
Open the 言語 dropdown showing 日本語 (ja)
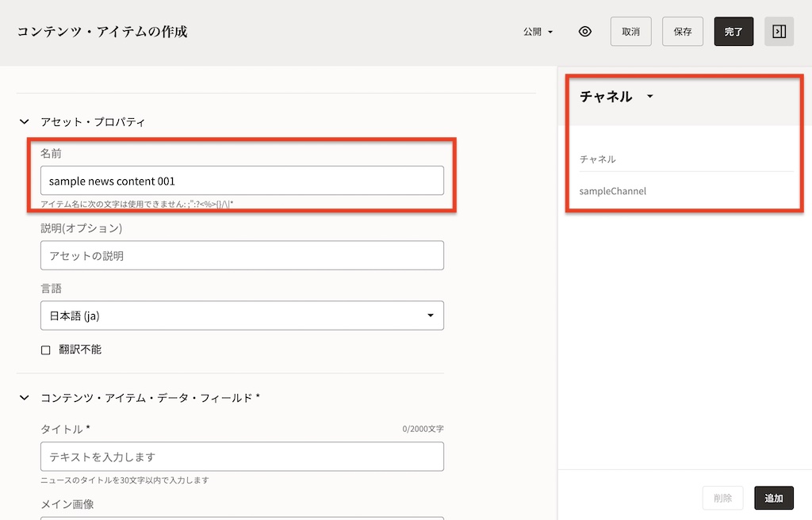[242, 315]
